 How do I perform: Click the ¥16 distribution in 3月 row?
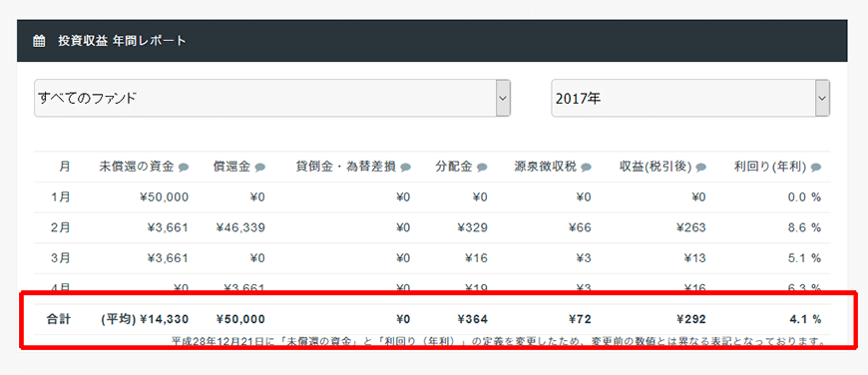(x=477, y=258)
